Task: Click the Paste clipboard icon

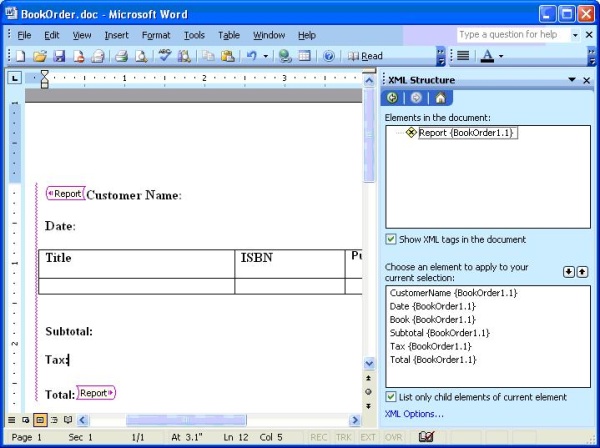Action: tap(228, 56)
